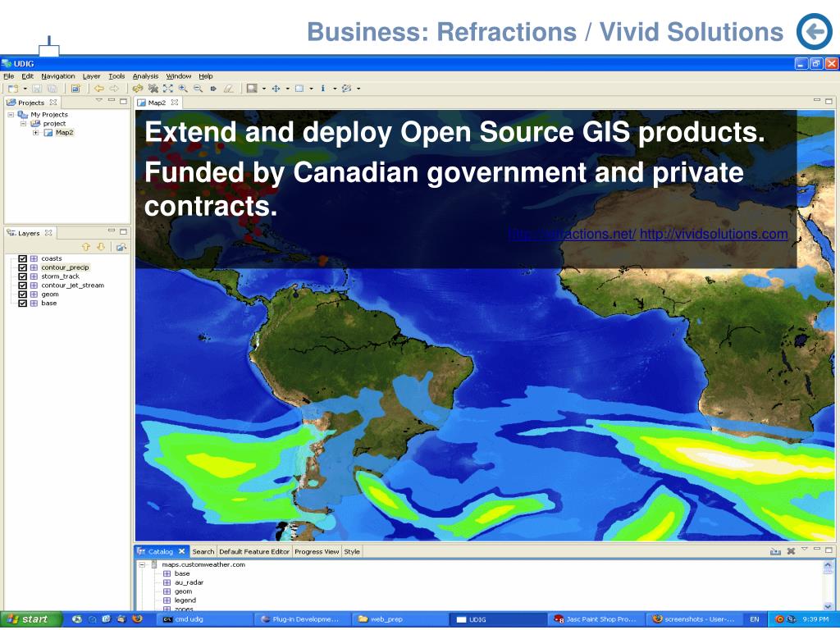Viewport: 840px width, 630px height.
Task: Click the slide back arrow button
Action: coord(815,32)
